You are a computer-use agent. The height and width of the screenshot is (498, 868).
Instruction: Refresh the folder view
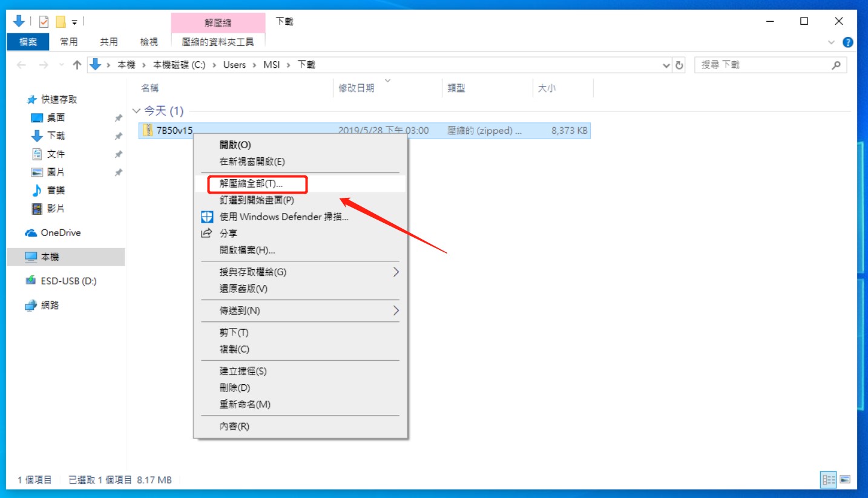[x=679, y=65]
